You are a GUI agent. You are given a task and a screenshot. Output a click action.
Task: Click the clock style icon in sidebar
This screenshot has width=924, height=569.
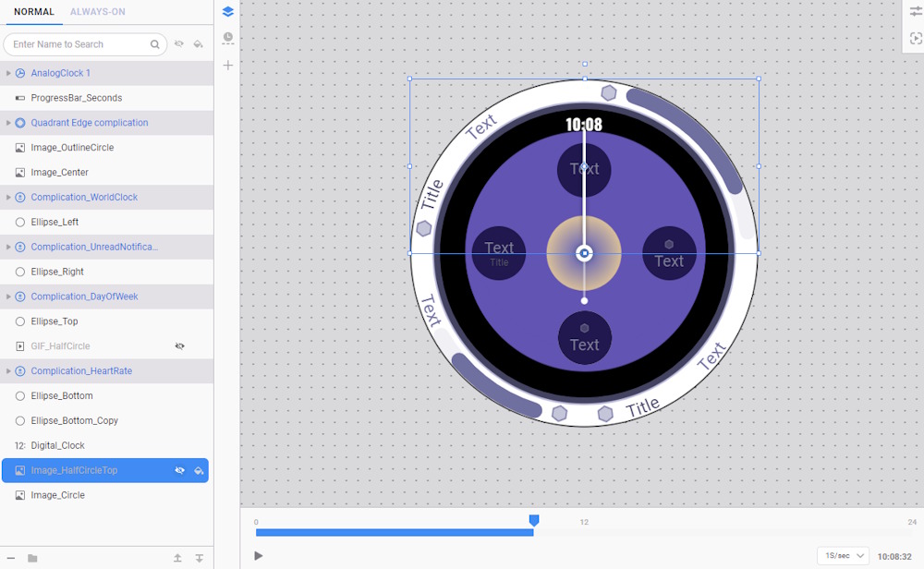coord(227,39)
